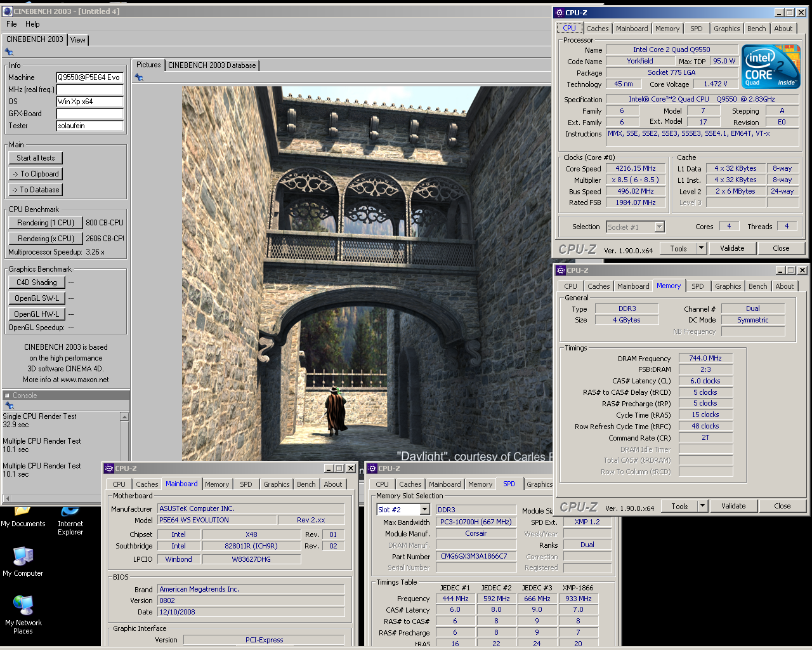
Task: Run Rendering (1 CPU) benchmark
Action: [x=45, y=223]
